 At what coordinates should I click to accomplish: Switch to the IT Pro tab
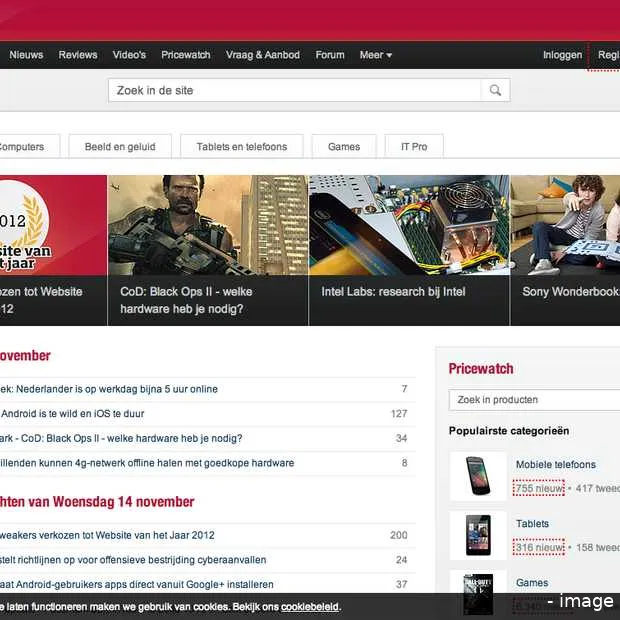414,147
